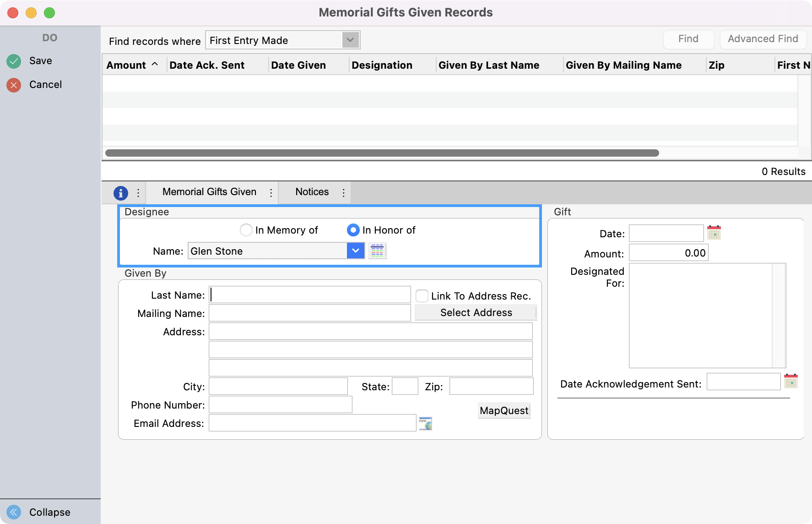Expand the Find records where dropdown
This screenshot has height=524, width=812.
point(350,40)
